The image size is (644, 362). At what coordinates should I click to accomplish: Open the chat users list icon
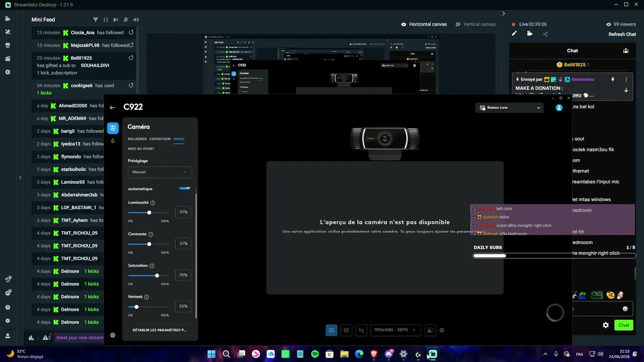tap(626, 51)
